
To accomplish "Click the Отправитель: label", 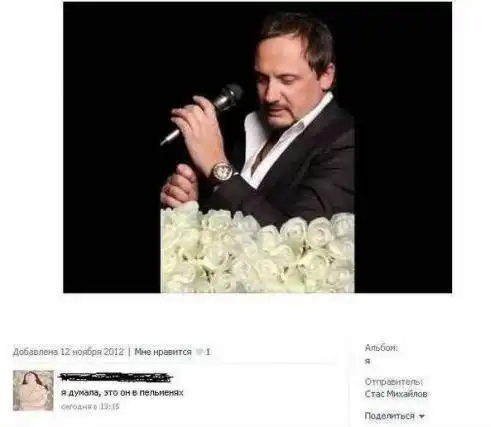I will pyautogui.click(x=394, y=381).
